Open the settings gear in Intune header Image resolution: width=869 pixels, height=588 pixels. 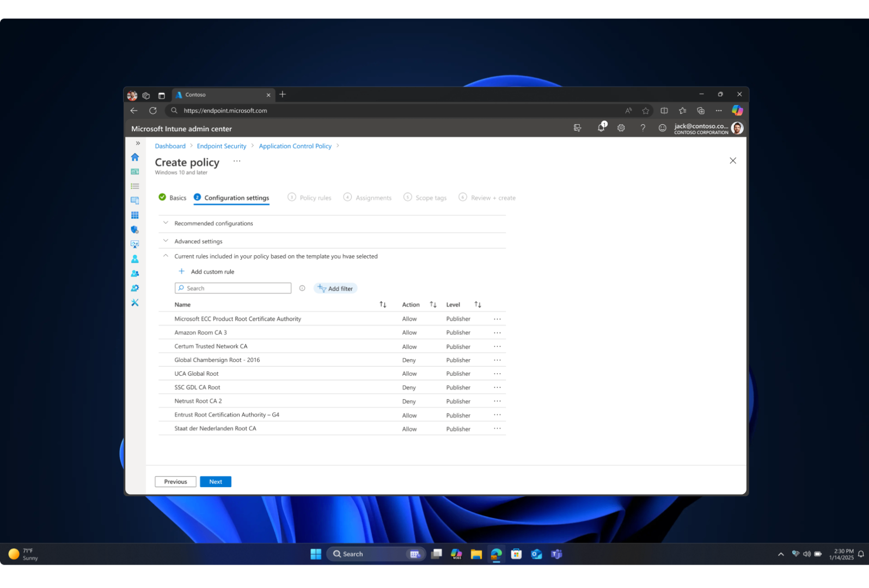[621, 128]
